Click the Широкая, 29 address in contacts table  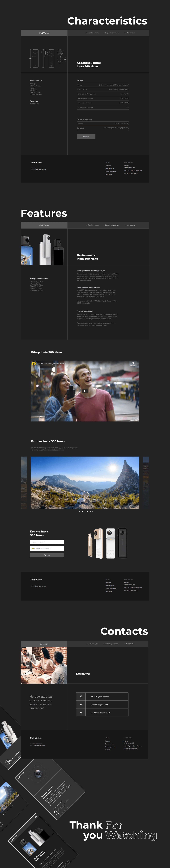(x=101, y=713)
